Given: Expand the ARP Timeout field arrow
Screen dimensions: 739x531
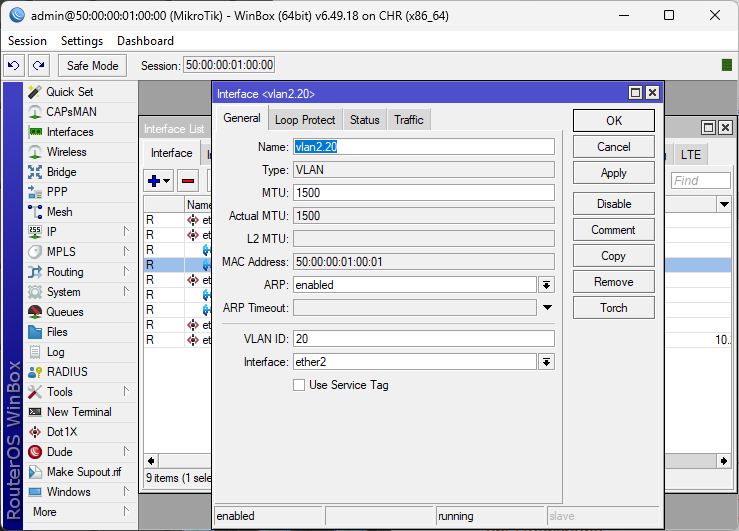Looking at the screenshot, I should 546,308.
